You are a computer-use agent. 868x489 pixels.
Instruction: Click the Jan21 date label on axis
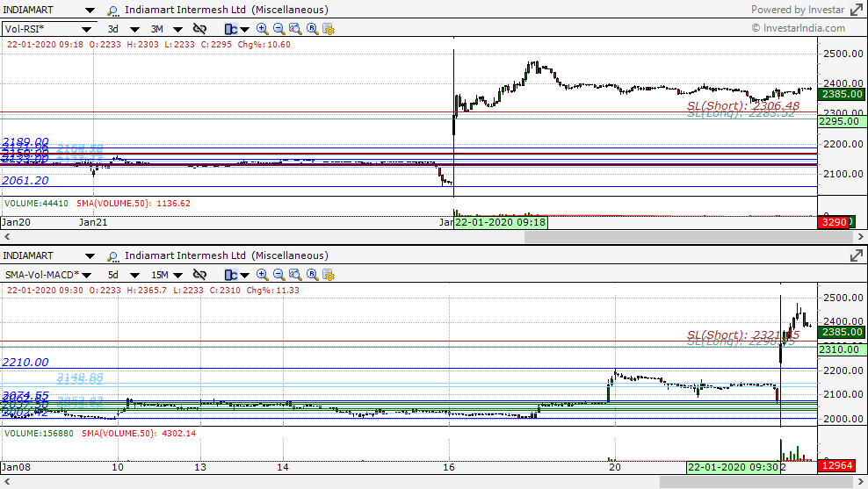93,222
